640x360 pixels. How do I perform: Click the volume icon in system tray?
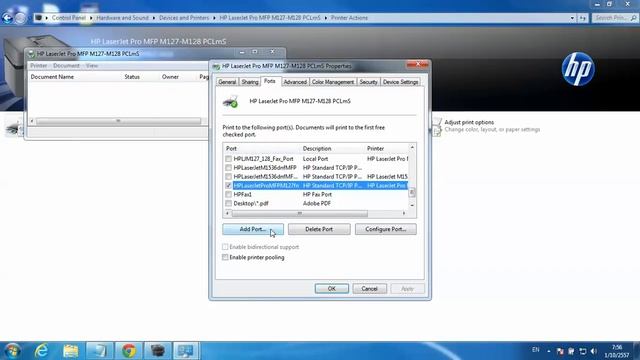[594, 351]
